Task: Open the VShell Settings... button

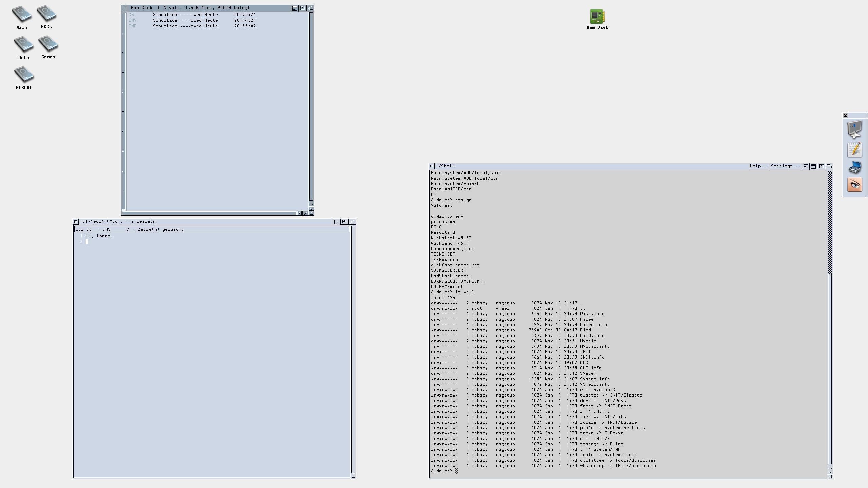Action: pyautogui.click(x=785, y=166)
